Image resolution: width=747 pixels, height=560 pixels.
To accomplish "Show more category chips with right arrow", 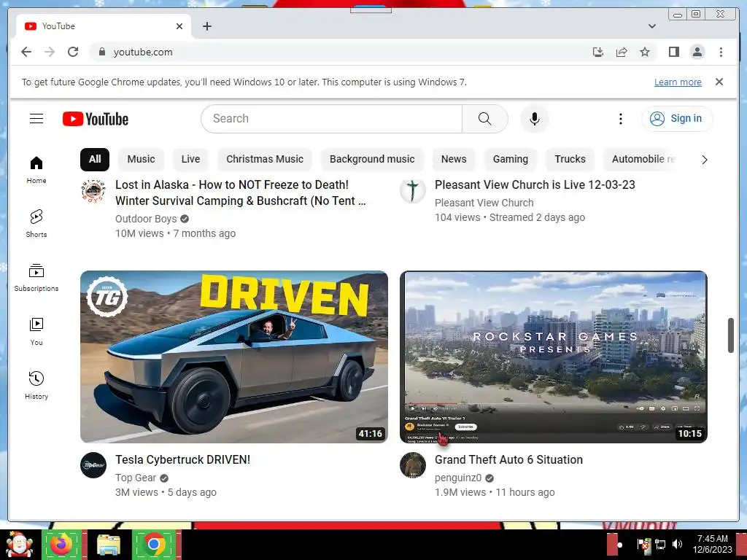I will 704,160.
